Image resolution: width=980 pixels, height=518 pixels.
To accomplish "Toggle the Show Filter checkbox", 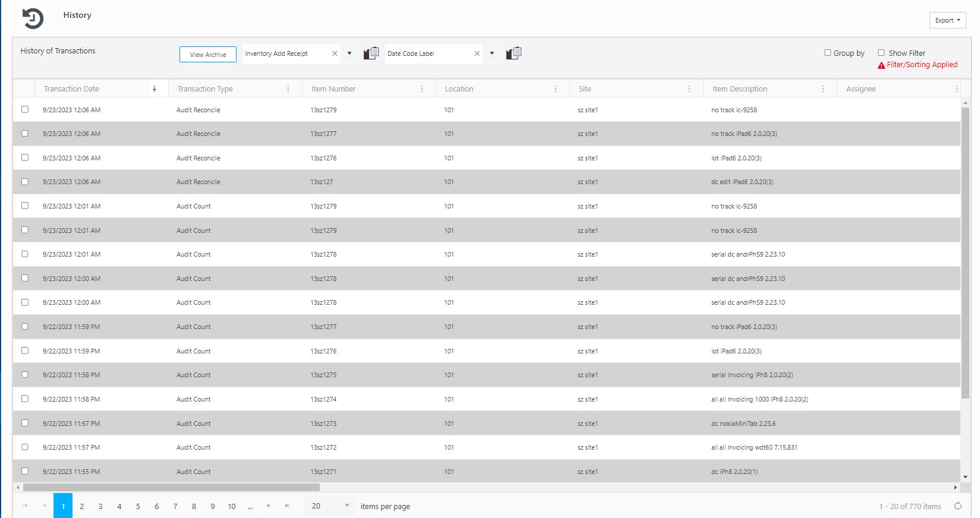I will (x=881, y=53).
